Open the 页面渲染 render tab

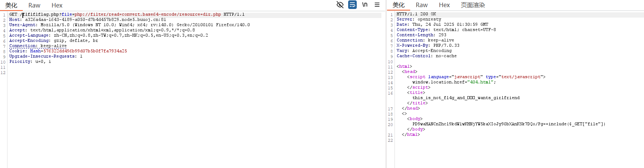click(x=473, y=5)
